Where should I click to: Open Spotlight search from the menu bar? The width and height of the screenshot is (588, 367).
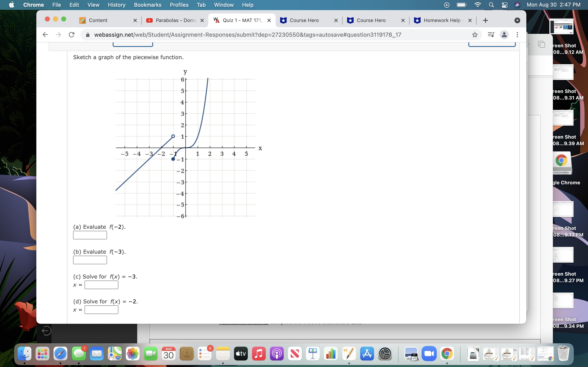491,5
